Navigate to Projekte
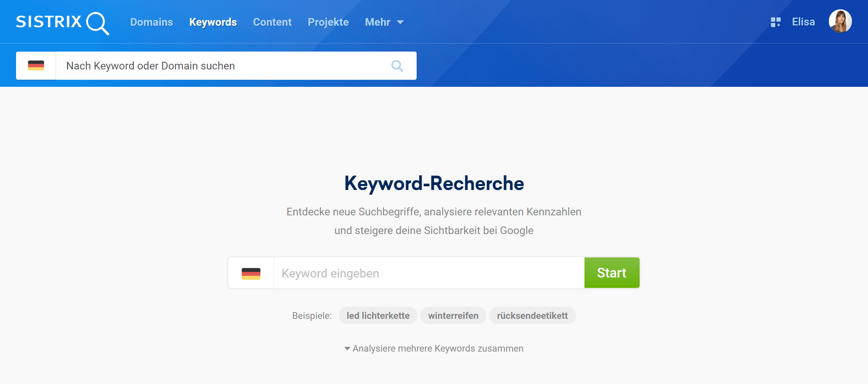Image resolution: width=868 pixels, height=384 pixels. pyautogui.click(x=328, y=22)
